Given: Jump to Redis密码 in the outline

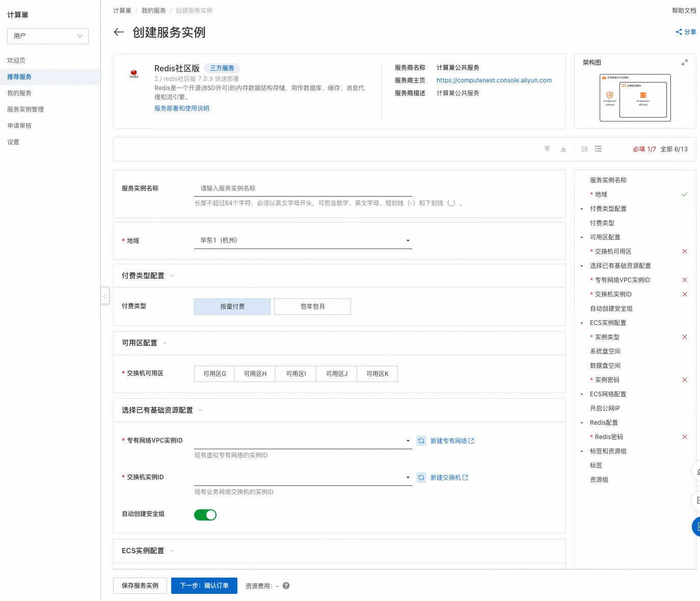Looking at the screenshot, I should 609,437.
